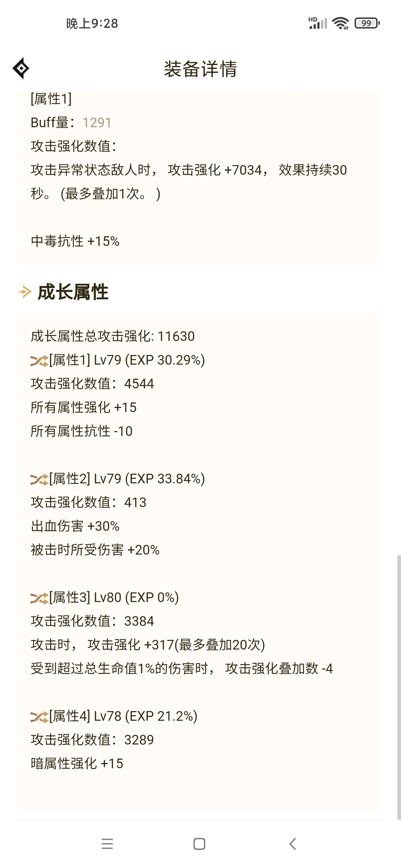
Task: Tap the Buff量 value 1291
Action: point(97,123)
